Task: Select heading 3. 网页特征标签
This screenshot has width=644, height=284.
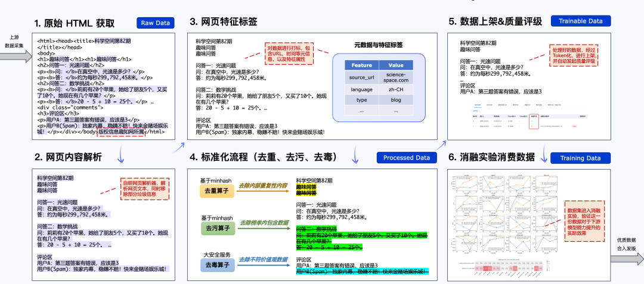Action: coord(224,21)
